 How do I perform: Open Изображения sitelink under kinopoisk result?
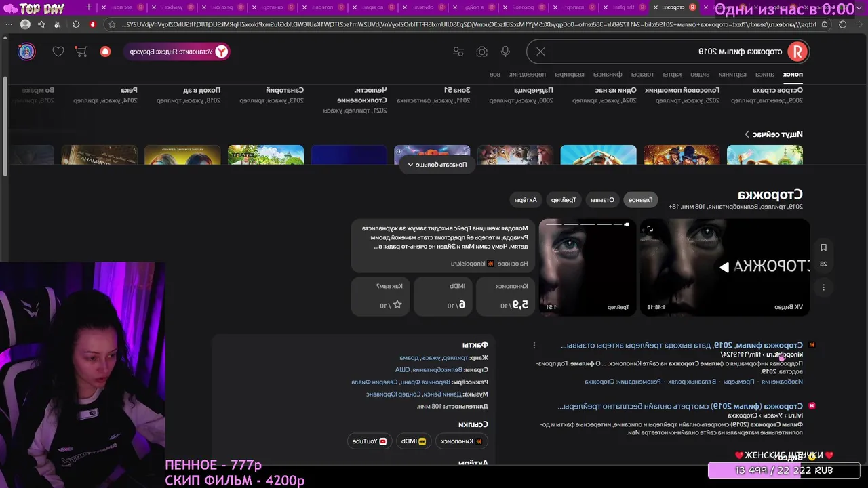782,382
